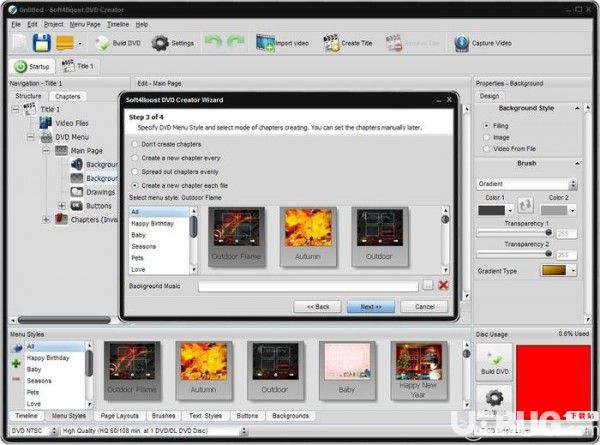Click the New project blank page icon
Viewport: 600px width, 445px height.
pos(19,43)
